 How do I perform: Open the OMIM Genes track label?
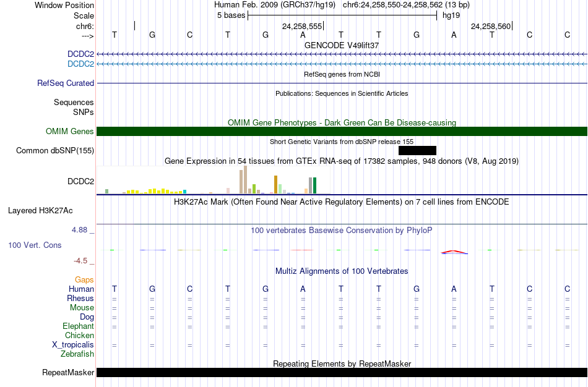click(69, 132)
